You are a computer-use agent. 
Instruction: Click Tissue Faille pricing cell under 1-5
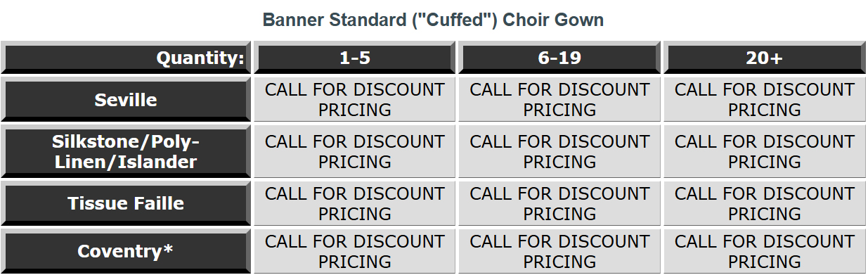click(355, 203)
